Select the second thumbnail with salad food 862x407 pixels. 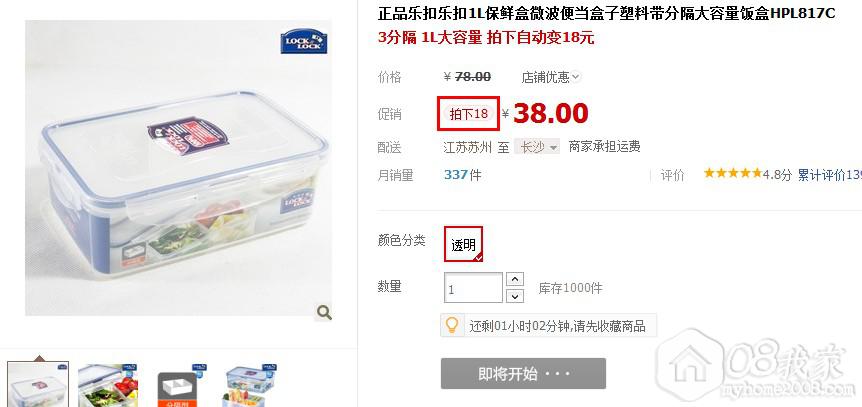click(x=108, y=385)
